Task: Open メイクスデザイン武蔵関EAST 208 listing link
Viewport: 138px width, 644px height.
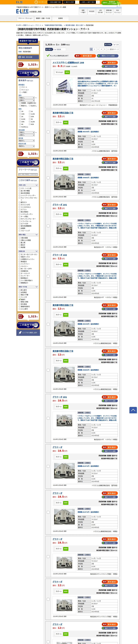Action: click(x=68, y=63)
